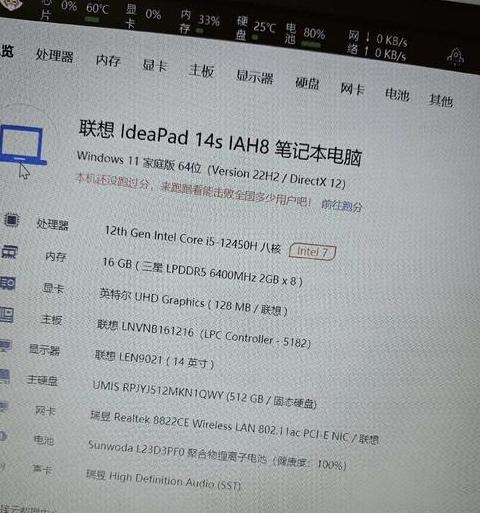Open the 其他 tab
This screenshot has width=480, height=513.
click(x=441, y=100)
